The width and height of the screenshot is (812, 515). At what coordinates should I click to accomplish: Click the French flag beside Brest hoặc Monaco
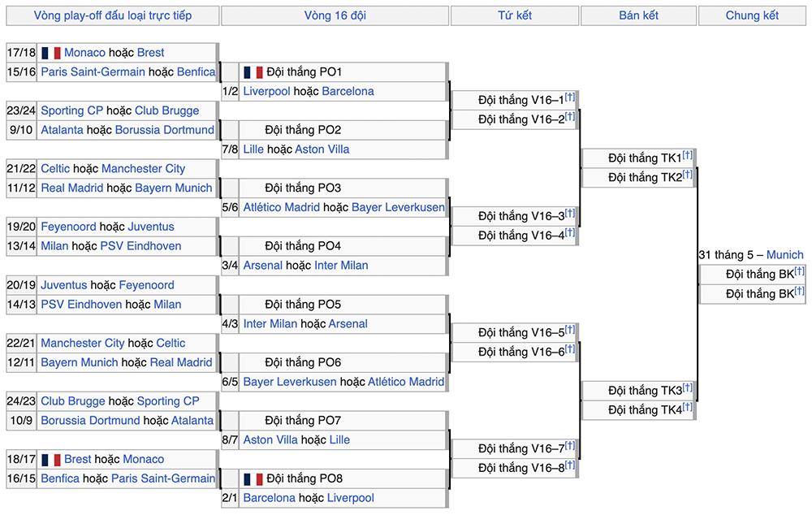[50, 460]
